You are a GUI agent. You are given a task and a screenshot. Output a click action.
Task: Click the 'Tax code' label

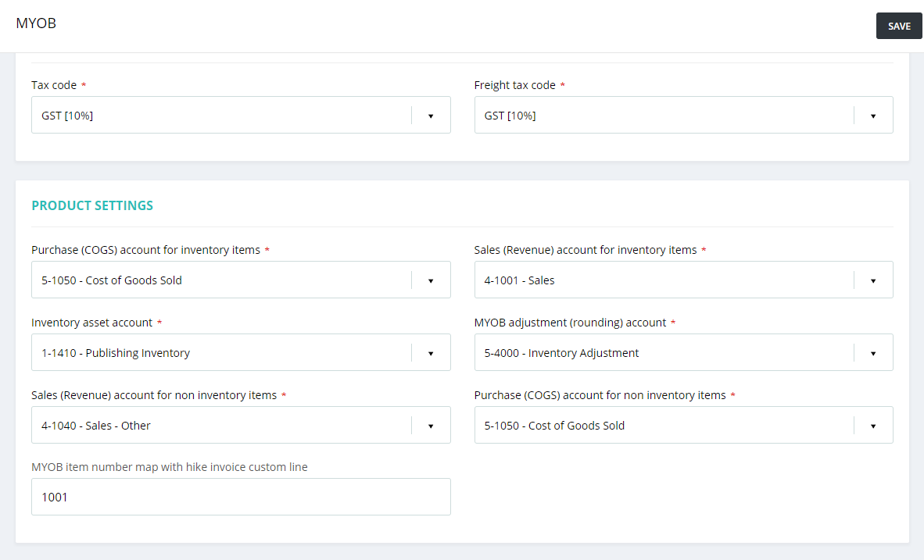[54, 85]
